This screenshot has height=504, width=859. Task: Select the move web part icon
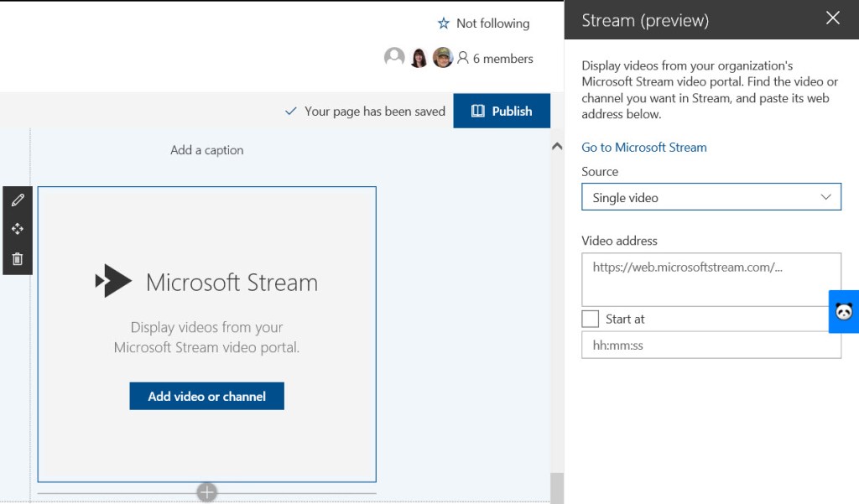pos(18,229)
